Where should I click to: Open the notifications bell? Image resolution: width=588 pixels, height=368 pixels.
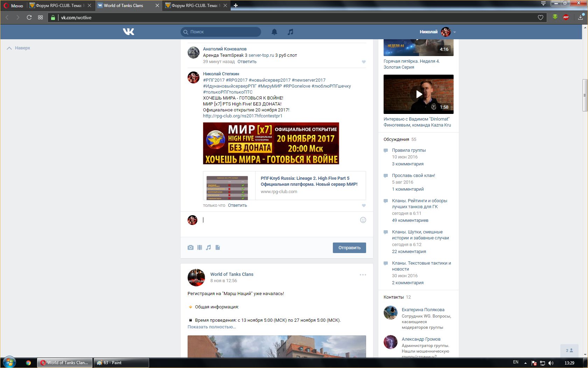pos(274,32)
